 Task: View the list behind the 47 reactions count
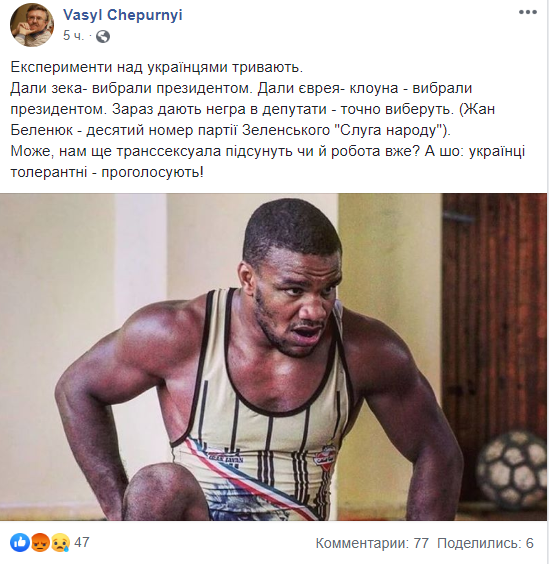click(82, 542)
